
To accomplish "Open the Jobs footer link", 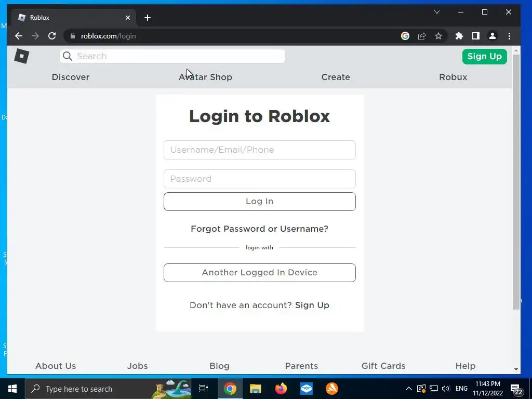I will [x=137, y=366].
